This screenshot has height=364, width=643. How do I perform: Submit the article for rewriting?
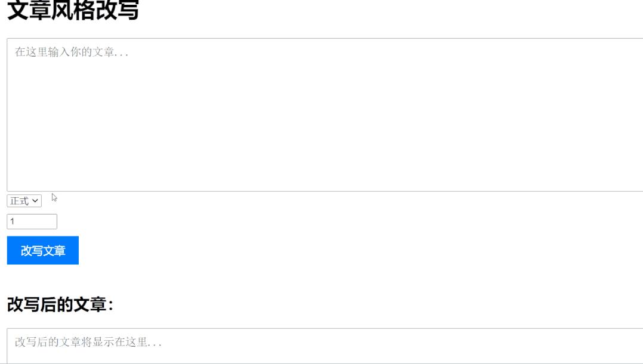click(x=43, y=251)
